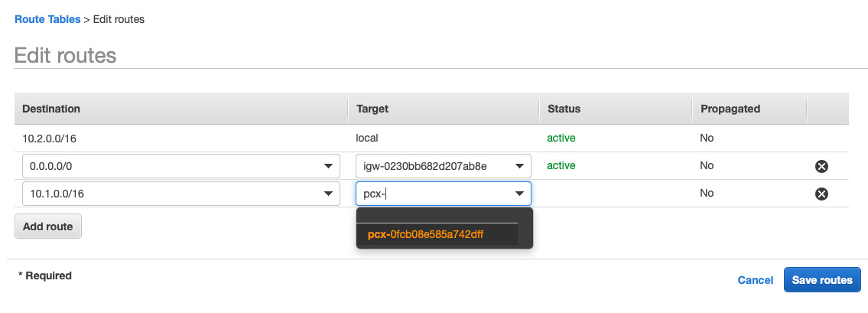
Task: Expand the 10.1.0.0/16 destination dropdown arrow
Action: pyautogui.click(x=328, y=194)
